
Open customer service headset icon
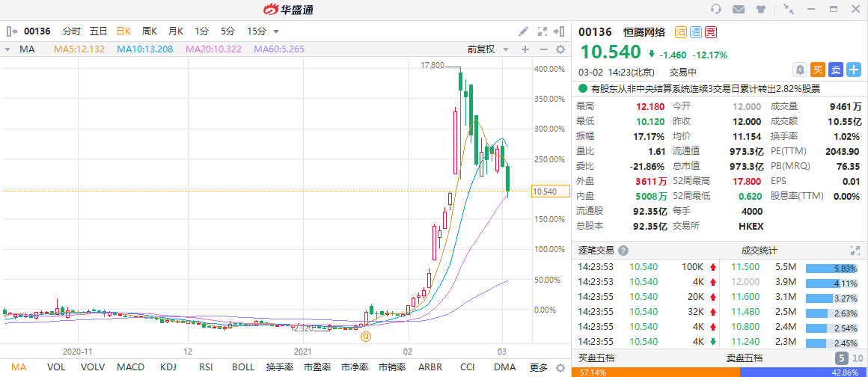716,10
